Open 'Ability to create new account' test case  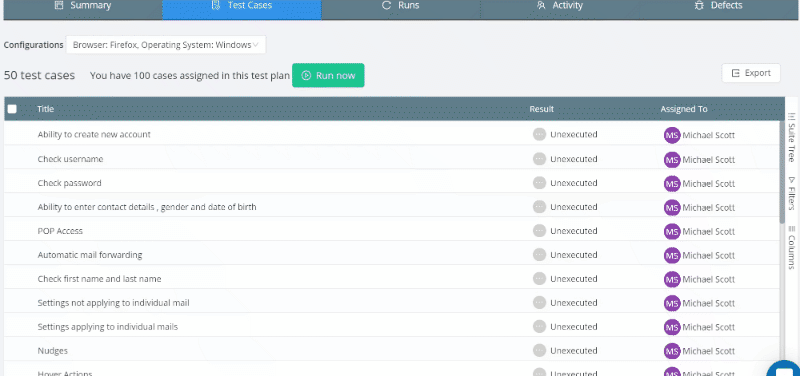(x=94, y=135)
